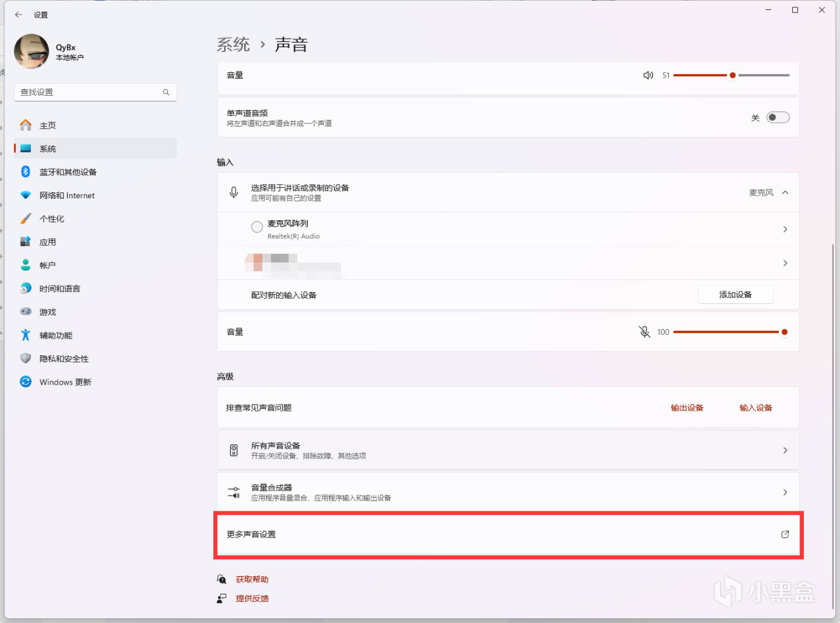Open 所有声音设备 page

point(509,450)
